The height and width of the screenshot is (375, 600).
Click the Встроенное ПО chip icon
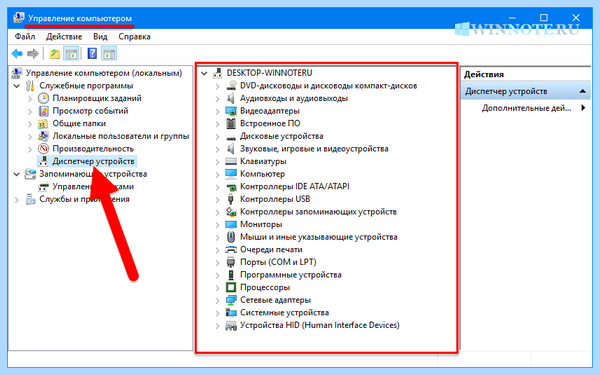pyautogui.click(x=231, y=124)
